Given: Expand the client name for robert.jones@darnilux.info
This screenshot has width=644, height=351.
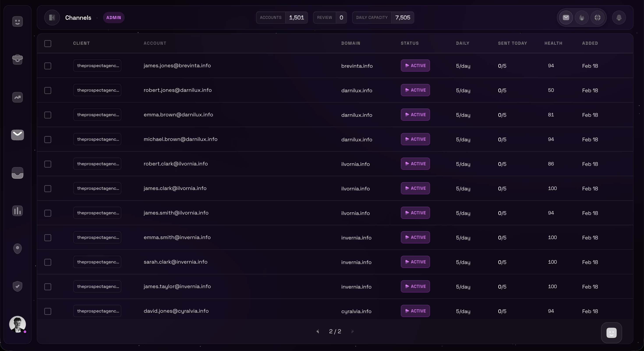Looking at the screenshot, I should point(97,90).
